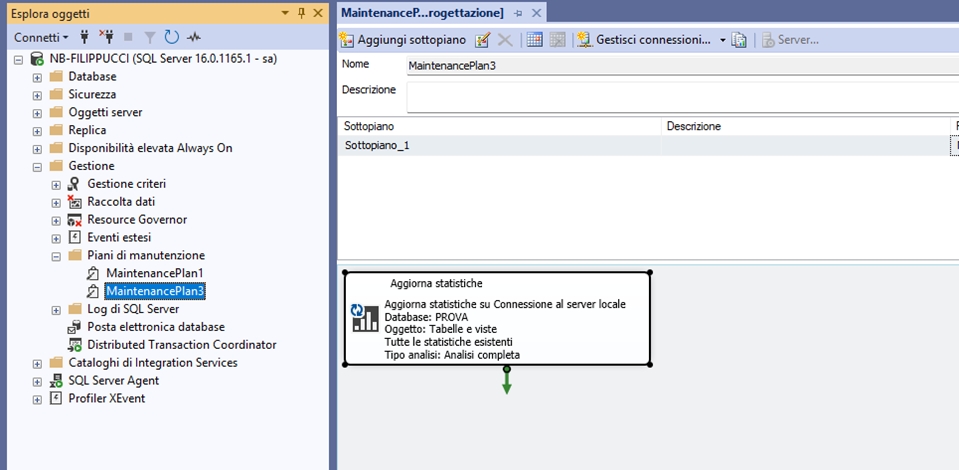
Task: Select MaintenancePlan3 in the tree
Action: (x=155, y=291)
